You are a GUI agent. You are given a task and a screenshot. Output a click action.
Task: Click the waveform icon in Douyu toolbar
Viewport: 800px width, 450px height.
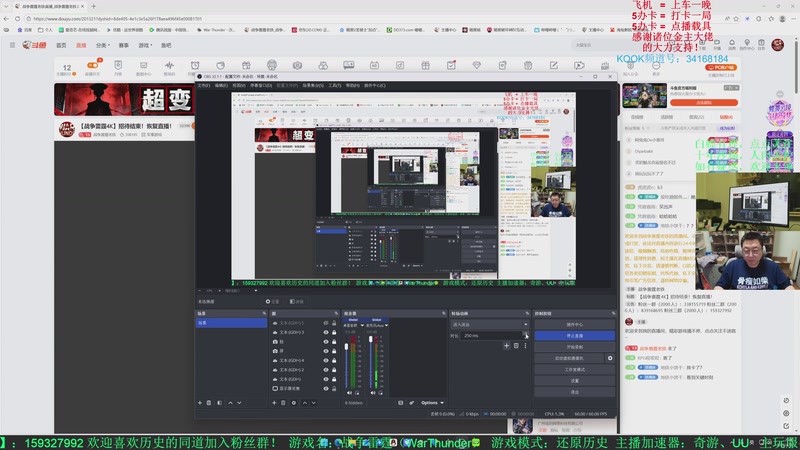click(169, 65)
